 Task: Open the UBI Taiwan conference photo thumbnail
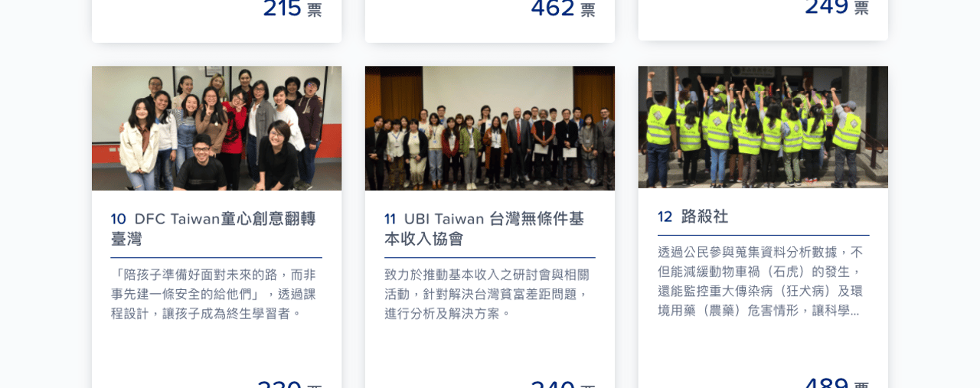pos(490,128)
